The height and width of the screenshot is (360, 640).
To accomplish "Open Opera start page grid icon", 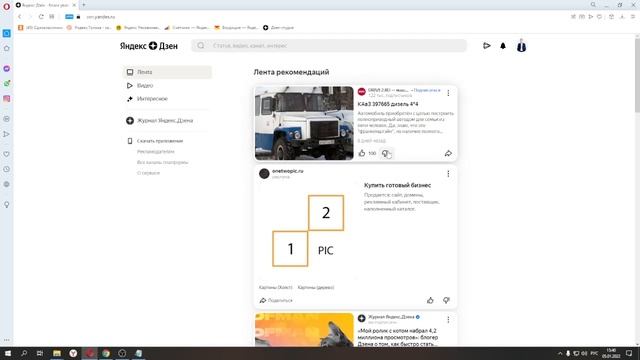I will pos(51,17).
